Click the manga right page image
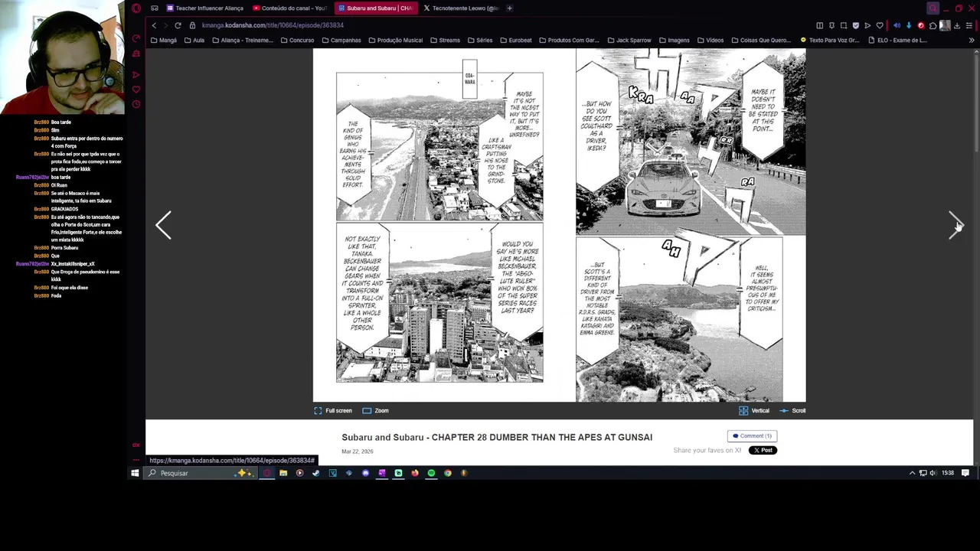 pyautogui.click(x=691, y=225)
